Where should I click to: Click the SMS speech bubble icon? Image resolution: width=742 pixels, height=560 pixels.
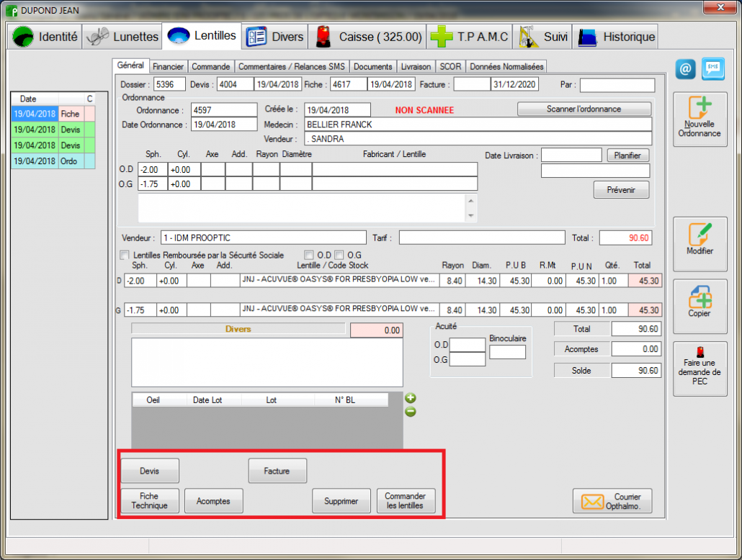coord(712,69)
